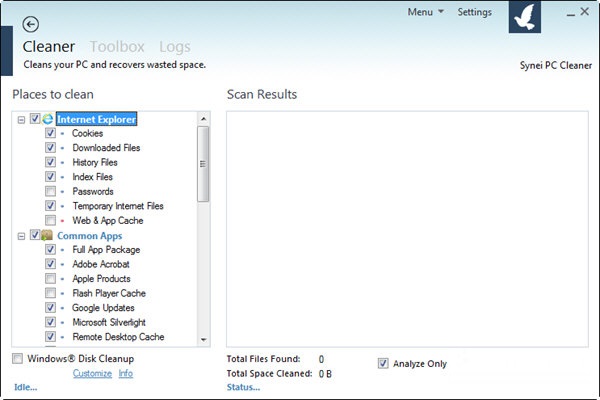Viewport: 600px width, 400px height.
Task: Toggle the Common Apps group checkbox
Action: 35,235
